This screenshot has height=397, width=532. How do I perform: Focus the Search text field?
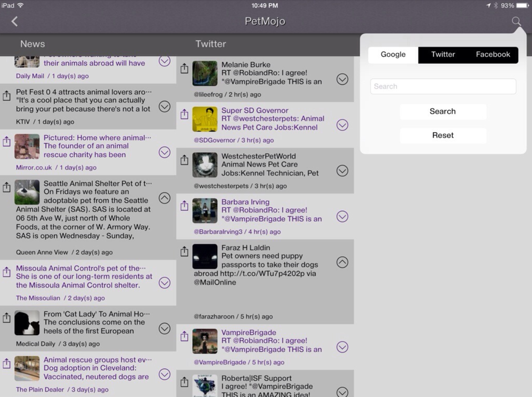[443, 87]
